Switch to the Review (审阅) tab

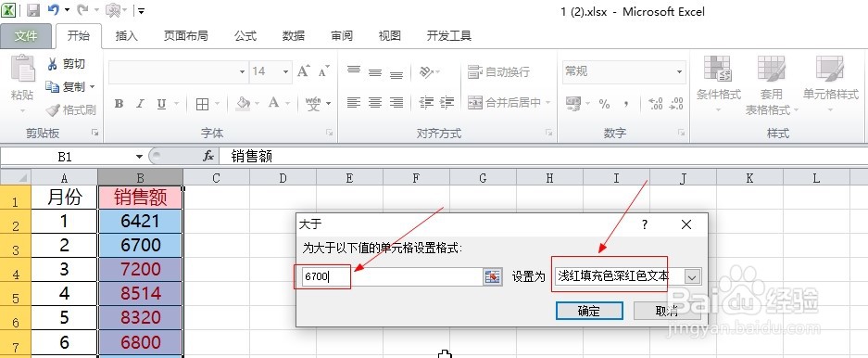(342, 36)
